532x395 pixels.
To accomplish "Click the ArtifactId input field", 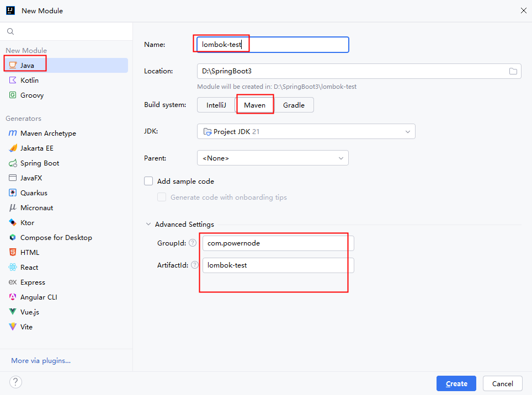I will pos(278,265).
